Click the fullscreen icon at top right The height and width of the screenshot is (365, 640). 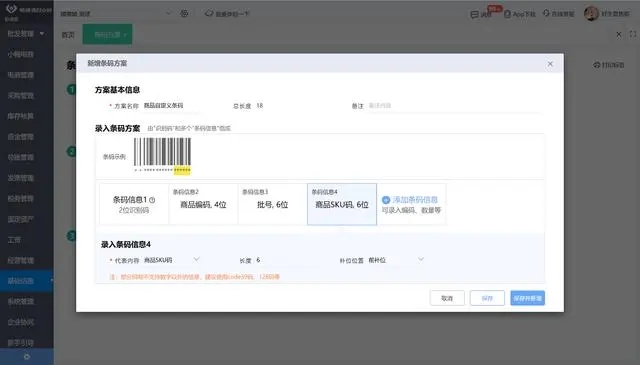click(633, 34)
